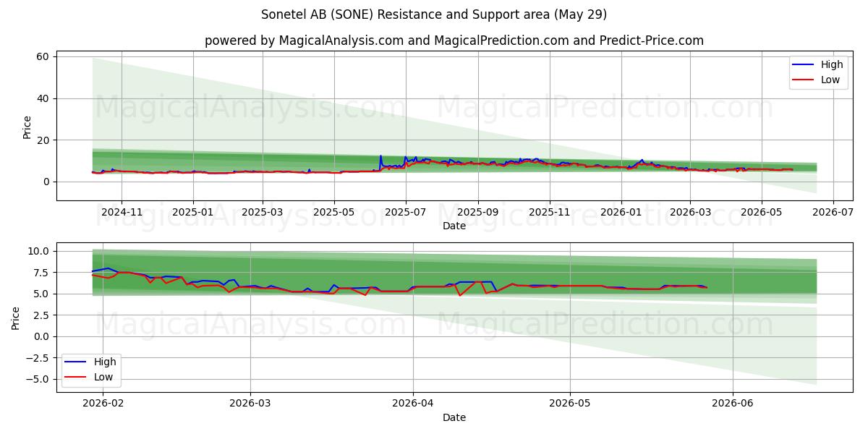Click 'High' legend label in bottom chart

105,362
